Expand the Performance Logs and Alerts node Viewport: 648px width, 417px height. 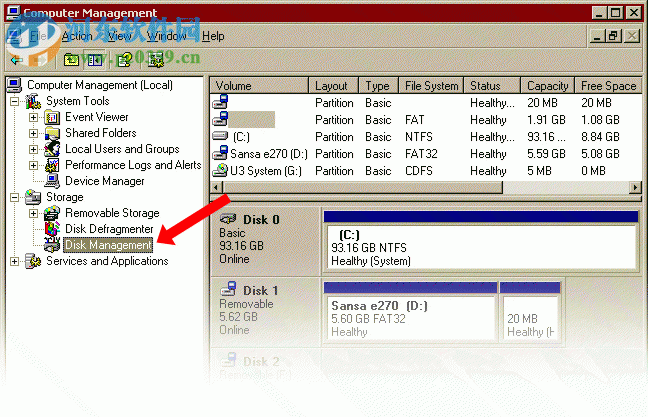[x=33, y=165]
